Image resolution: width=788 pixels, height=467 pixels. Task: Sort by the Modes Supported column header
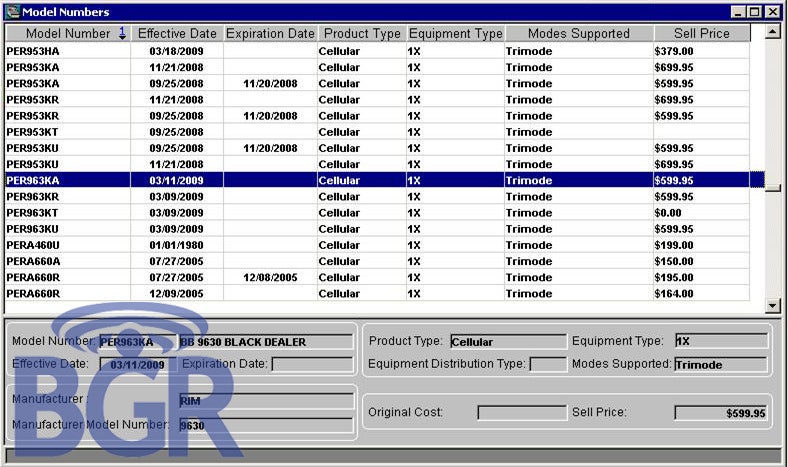(x=579, y=34)
